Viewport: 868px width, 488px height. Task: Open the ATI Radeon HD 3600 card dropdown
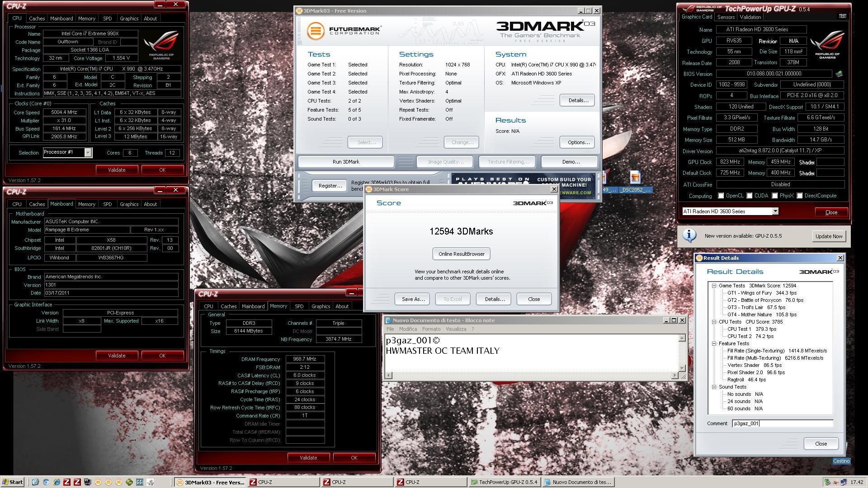775,211
